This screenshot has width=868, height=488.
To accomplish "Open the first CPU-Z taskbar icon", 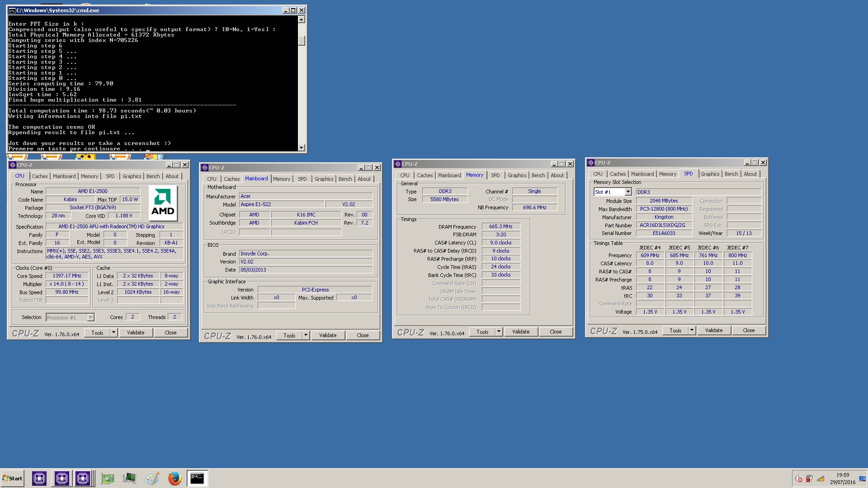I will [x=39, y=478].
